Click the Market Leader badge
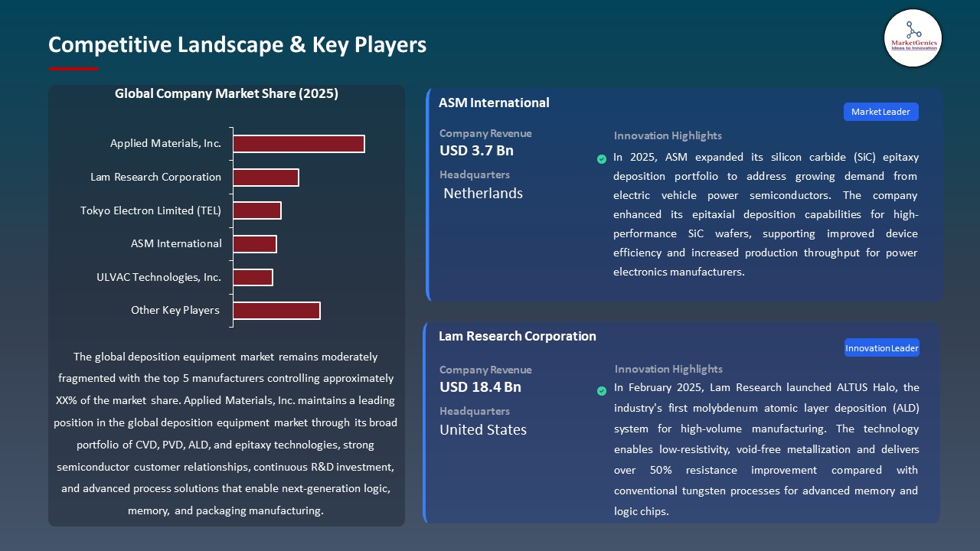Image resolution: width=980 pixels, height=551 pixels. coord(880,112)
